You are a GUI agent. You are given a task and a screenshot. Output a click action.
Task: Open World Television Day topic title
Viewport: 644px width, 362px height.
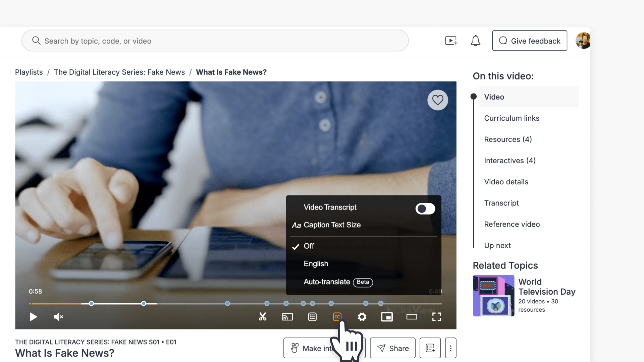coord(547,287)
